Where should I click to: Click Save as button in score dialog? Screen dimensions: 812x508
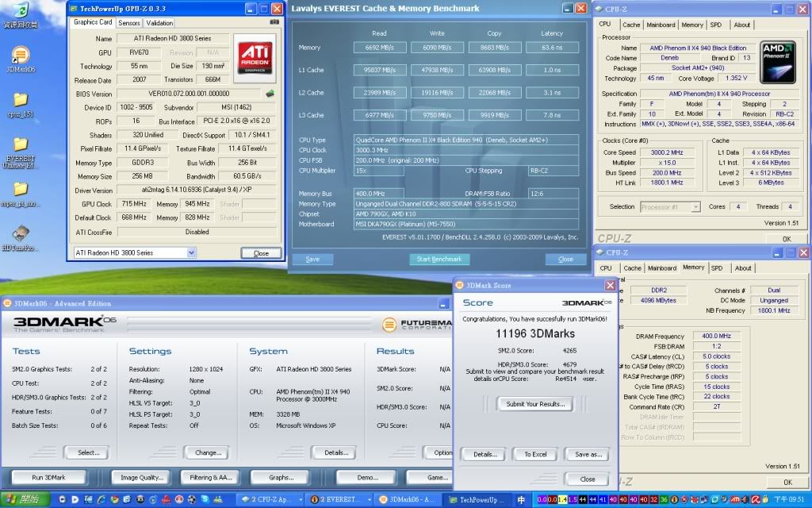coord(588,454)
